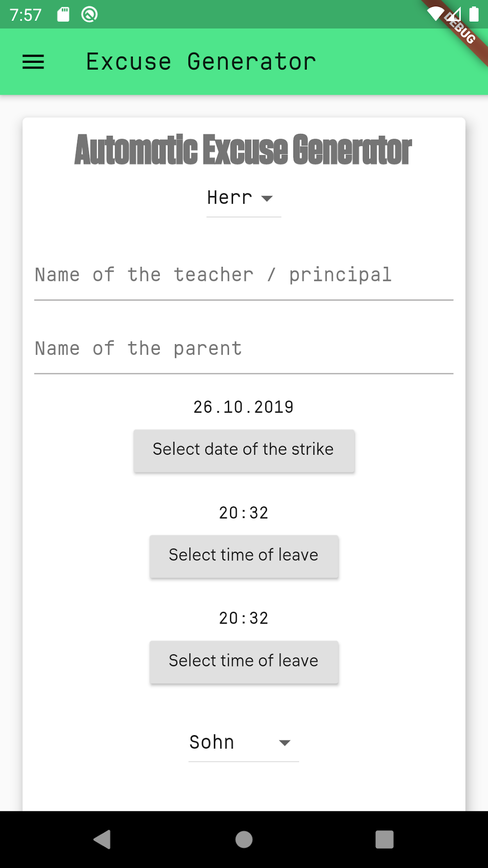
Task: Tap the Automatic Excuse Generator heading
Action: [x=244, y=150]
